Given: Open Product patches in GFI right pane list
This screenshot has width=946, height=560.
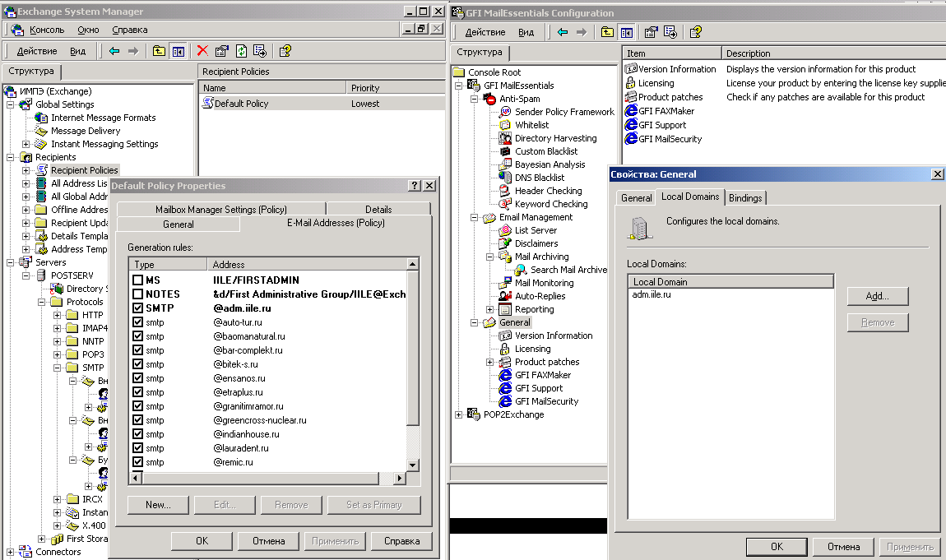Looking at the screenshot, I should (670, 98).
